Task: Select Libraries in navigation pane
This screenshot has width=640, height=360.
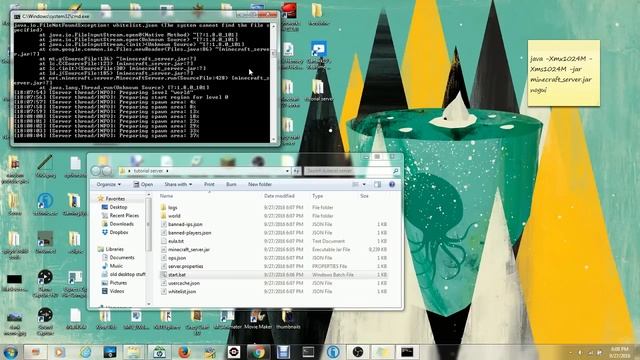Action: click(x=114, y=249)
